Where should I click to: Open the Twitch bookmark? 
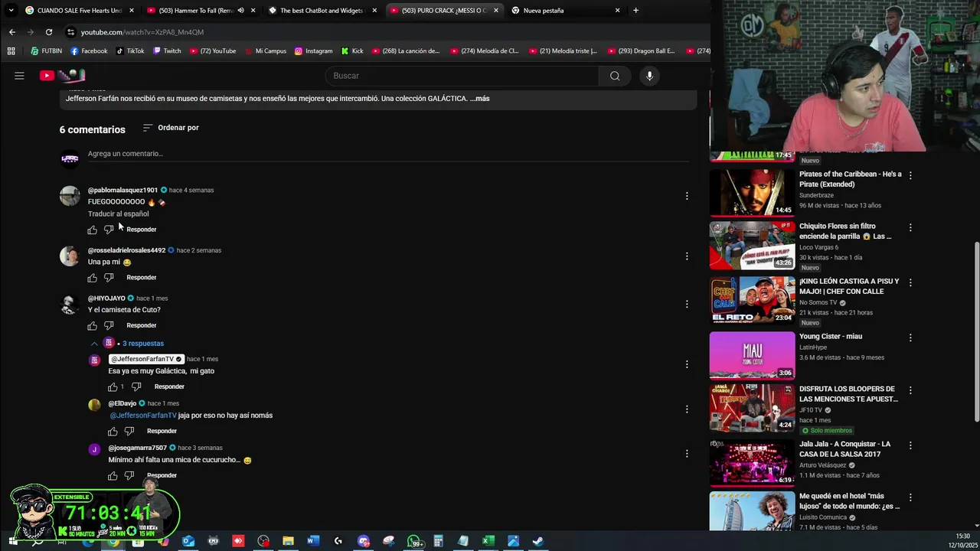167,51
